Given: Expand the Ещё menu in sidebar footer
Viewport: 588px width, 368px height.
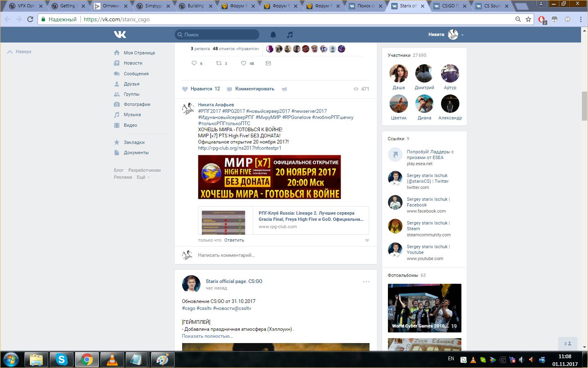Looking at the screenshot, I should pyautogui.click(x=143, y=177).
